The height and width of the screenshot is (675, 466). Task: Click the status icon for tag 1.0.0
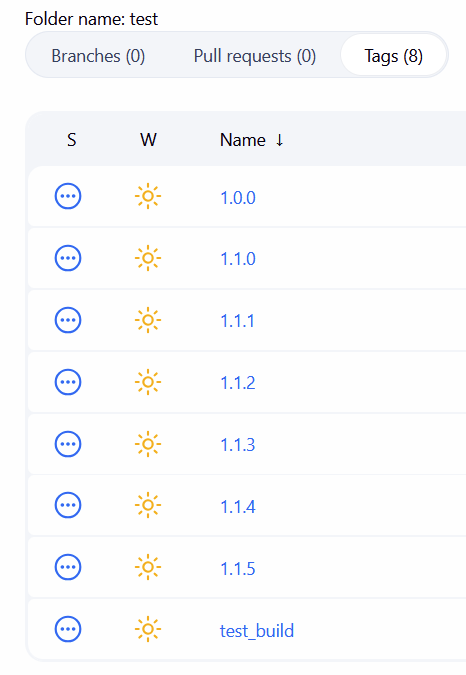click(68, 196)
